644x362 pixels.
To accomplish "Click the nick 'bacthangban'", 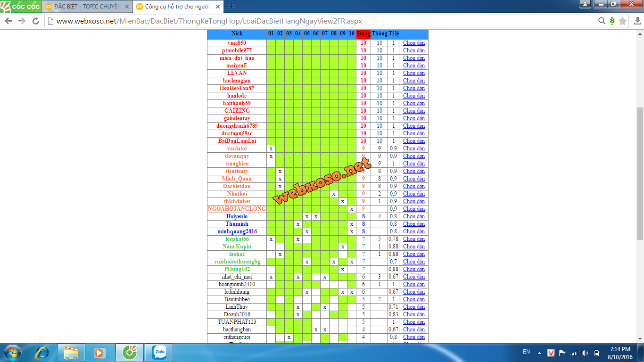I will click(237, 329).
